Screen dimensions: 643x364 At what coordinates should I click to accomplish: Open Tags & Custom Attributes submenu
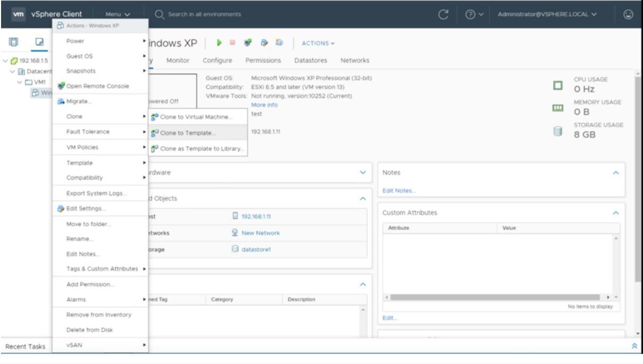100,269
